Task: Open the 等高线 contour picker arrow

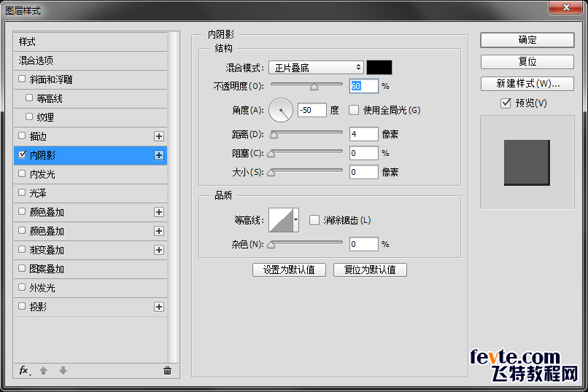Action: [x=296, y=220]
